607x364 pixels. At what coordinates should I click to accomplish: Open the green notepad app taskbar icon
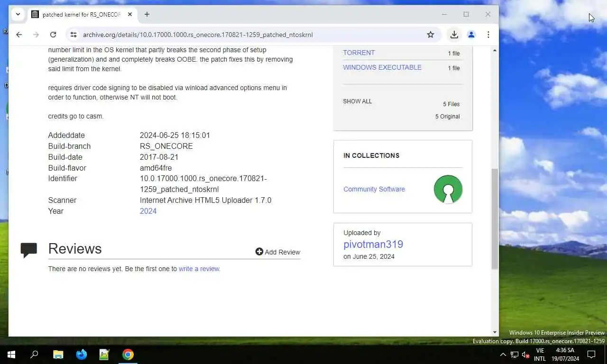coord(104,355)
